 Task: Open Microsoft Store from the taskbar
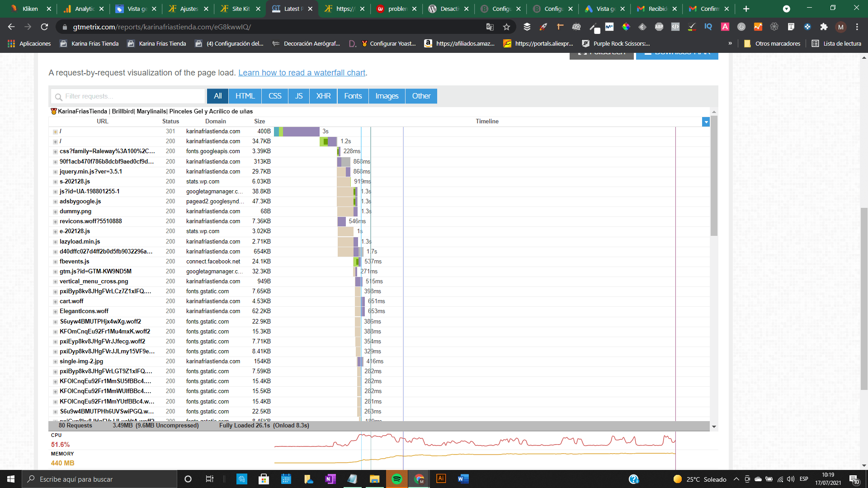(x=264, y=479)
